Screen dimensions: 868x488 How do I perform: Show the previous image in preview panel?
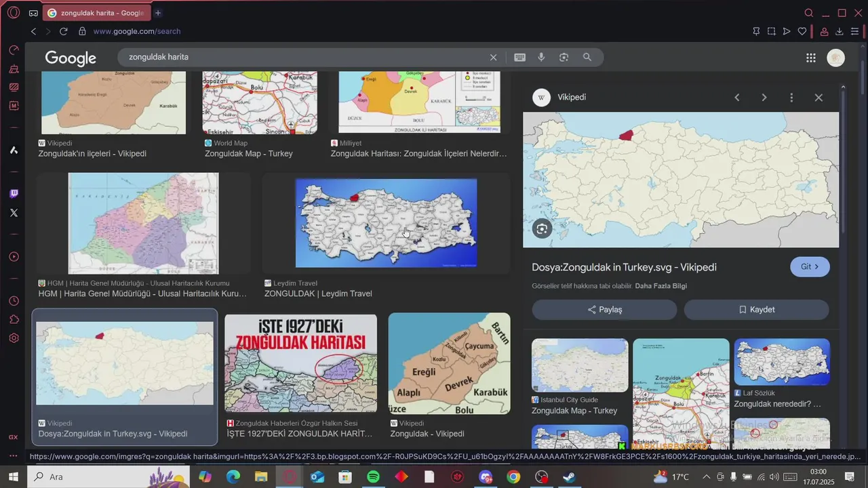(737, 98)
